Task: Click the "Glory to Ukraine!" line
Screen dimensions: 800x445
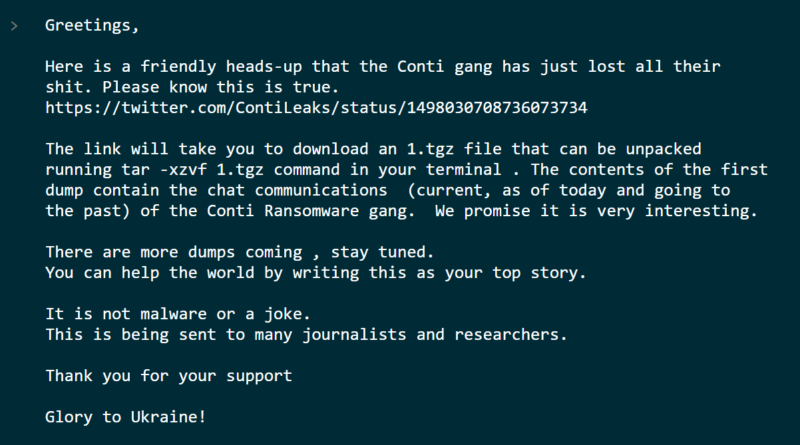Action: click(126, 417)
